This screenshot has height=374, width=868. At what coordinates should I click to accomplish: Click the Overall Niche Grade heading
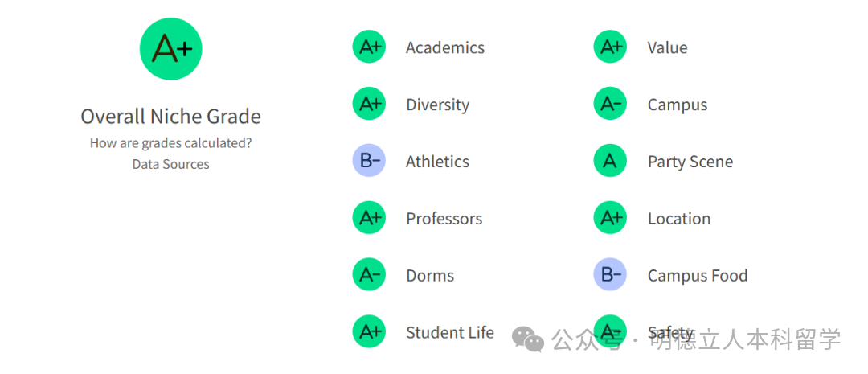pyautogui.click(x=170, y=117)
